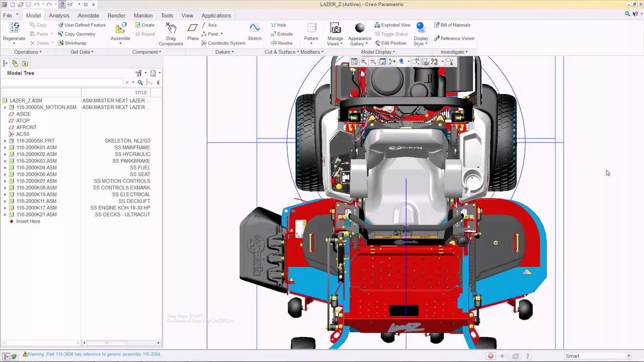Image resolution: width=644 pixels, height=362 pixels.
Task: Click the Regenerate icon
Action: point(14,28)
